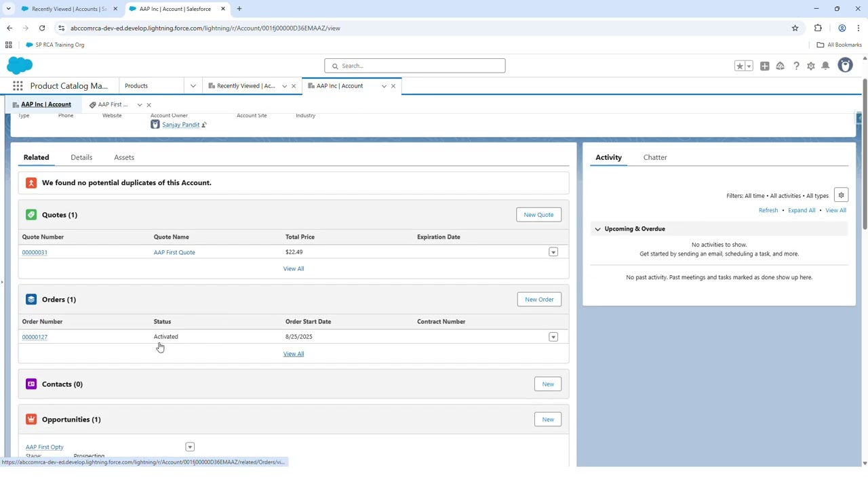Open the activity timeline settings gear

tap(841, 195)
